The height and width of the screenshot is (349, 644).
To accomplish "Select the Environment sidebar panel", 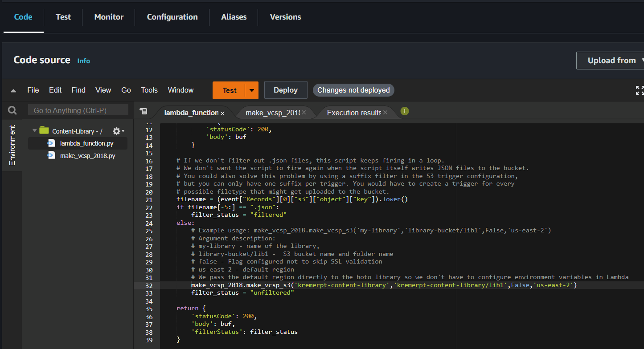I will click(12, 146).
